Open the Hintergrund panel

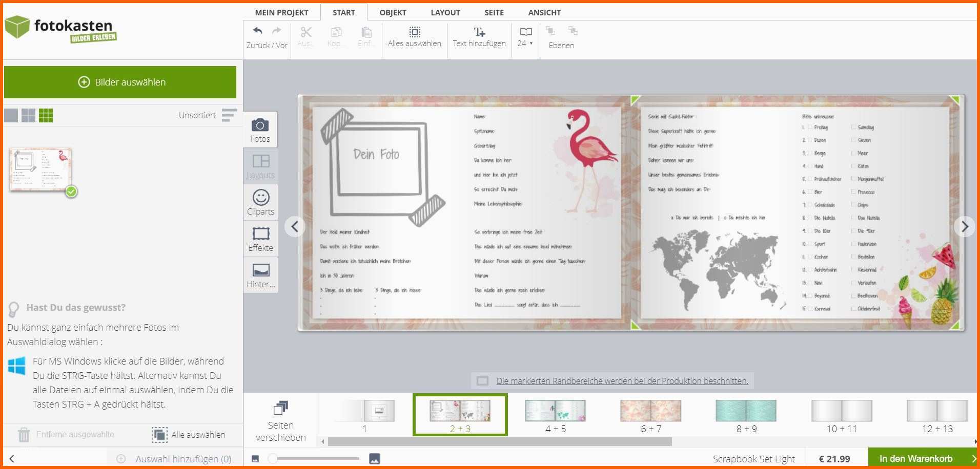(260, 275)
